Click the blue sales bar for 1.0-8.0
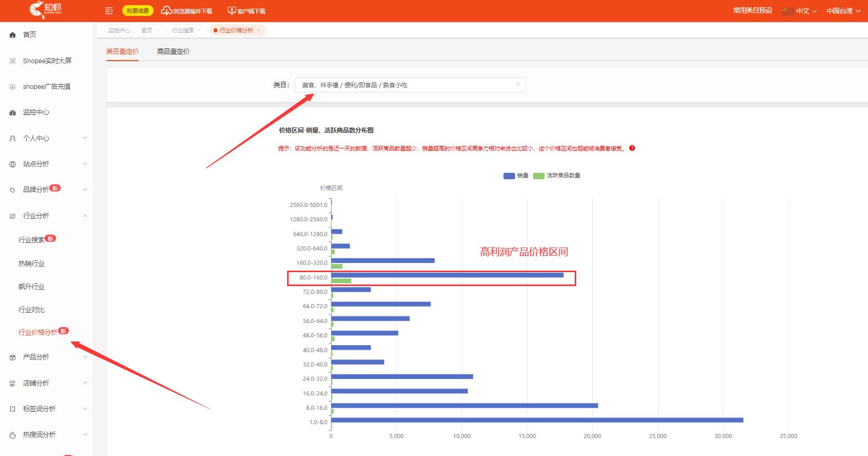 (537, 420)
